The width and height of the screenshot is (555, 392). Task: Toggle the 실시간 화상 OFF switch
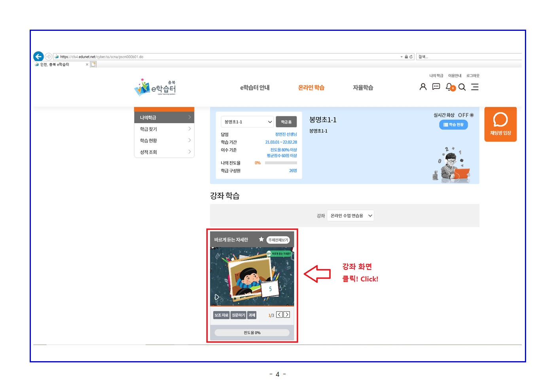pos(466,115)
